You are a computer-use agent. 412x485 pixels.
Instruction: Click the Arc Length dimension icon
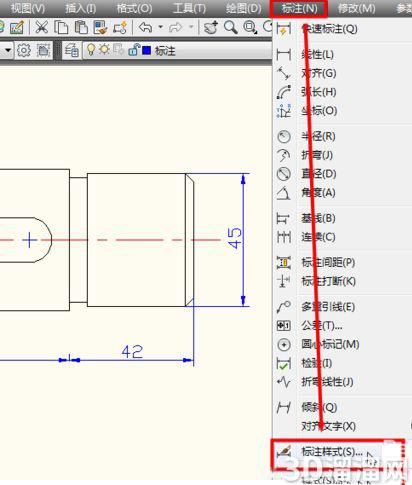284,92
